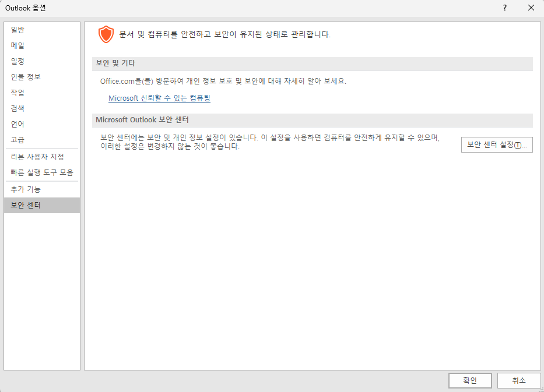Click the 문서 및 컴퓨터를 안전하고 headline text
Viewport: 544px width, 392px height.
(x=224, y=34)
